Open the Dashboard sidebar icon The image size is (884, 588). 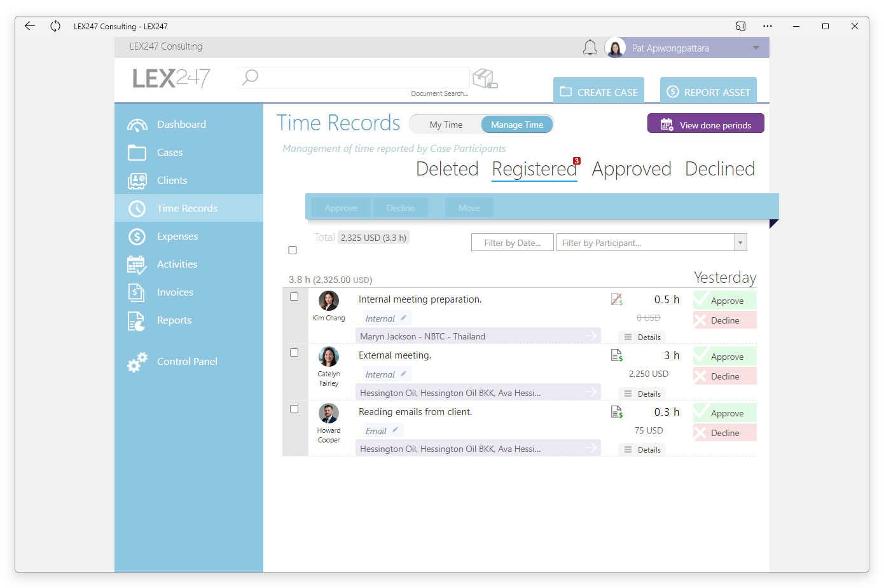click(137, 125)
